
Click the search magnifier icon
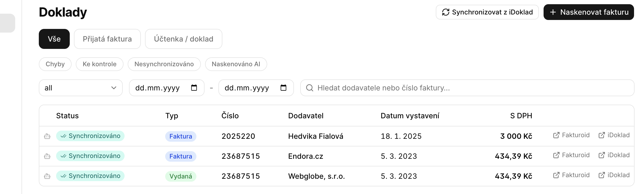(x=310, y=88)
